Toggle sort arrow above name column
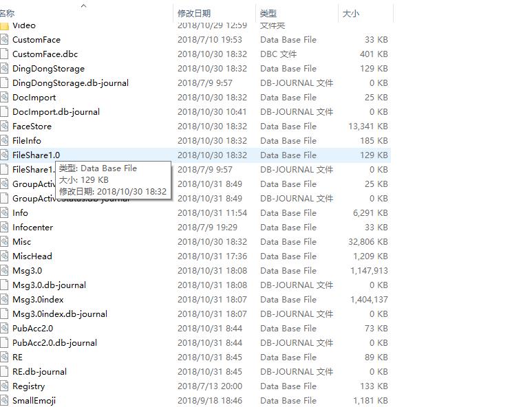The height and width of the screenshot is (407, 532). 83,5
